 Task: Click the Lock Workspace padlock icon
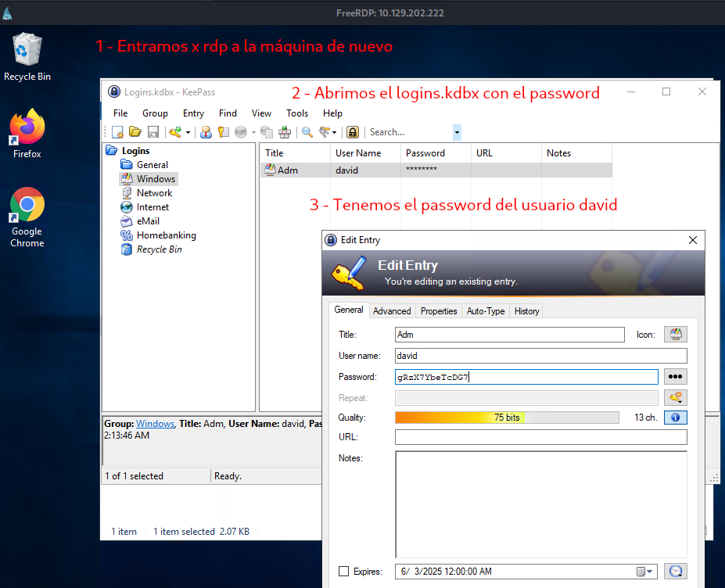(x=352, y=132)
